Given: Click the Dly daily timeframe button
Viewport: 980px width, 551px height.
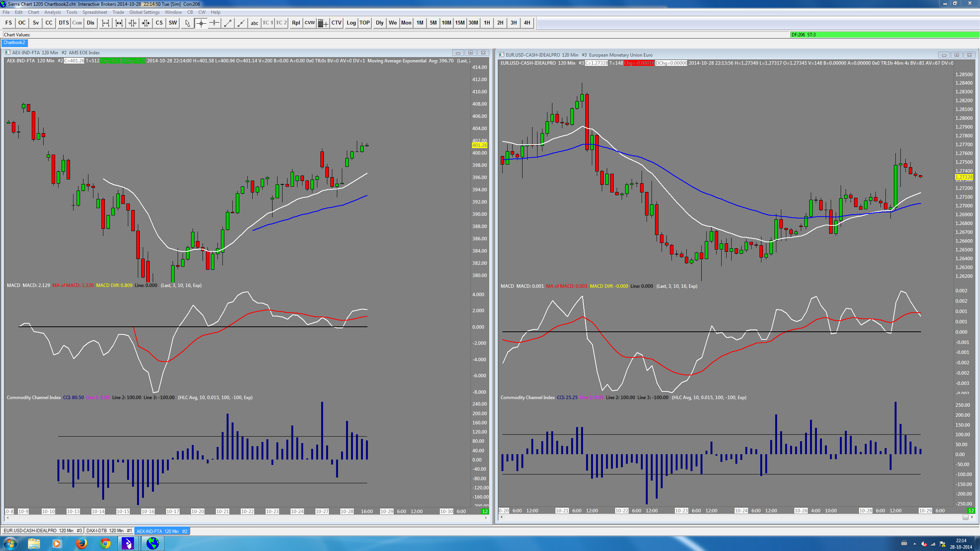Looking at the screenshot, I should [x=379, y=23].
